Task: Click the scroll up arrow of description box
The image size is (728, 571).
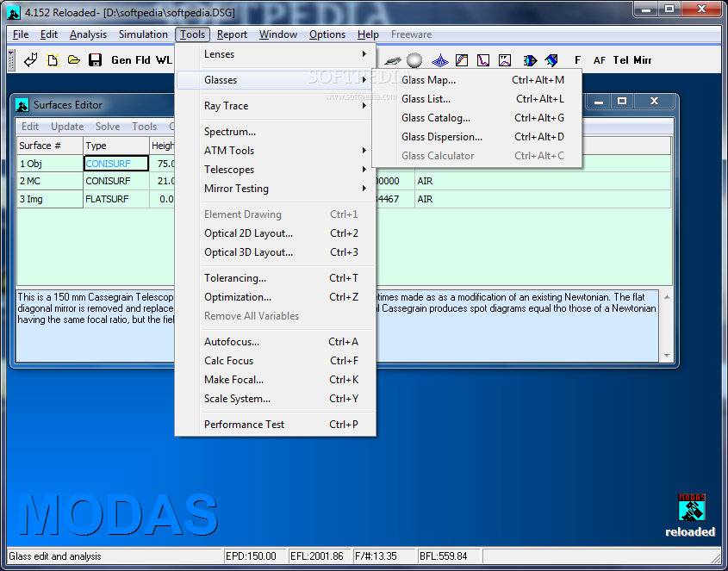Action: [667, 297]
